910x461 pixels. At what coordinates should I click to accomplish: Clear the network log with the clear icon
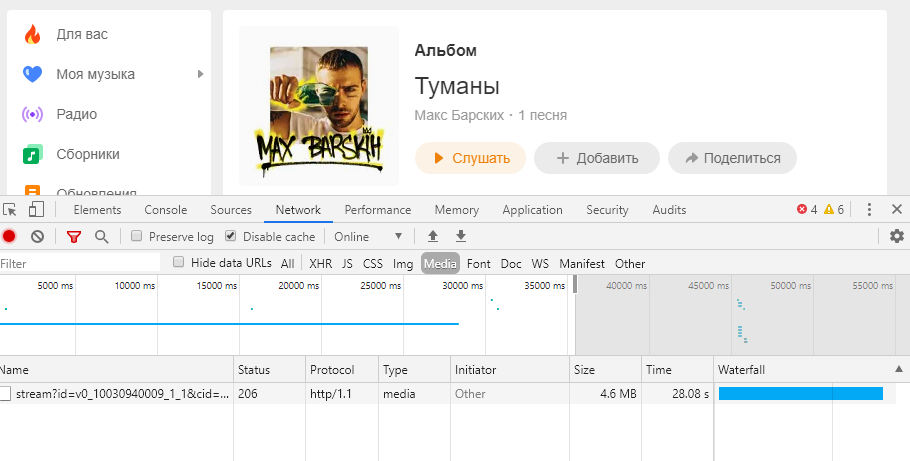(x=37, y=237)
